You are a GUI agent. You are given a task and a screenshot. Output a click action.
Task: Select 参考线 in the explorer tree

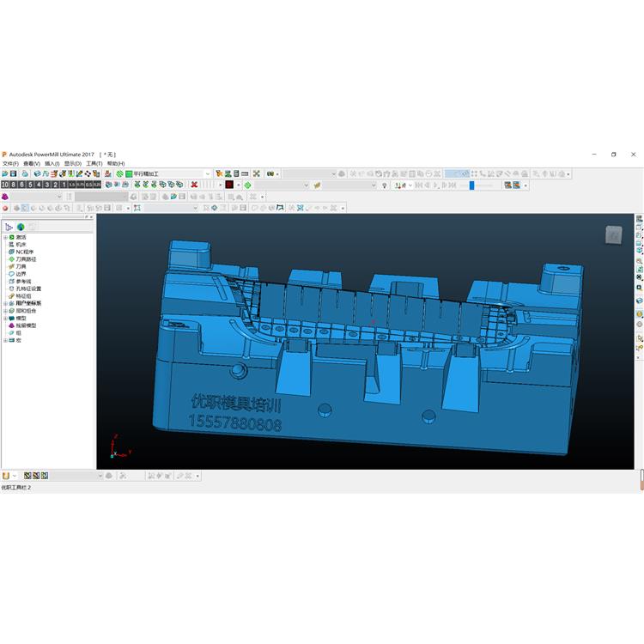point(23,282)
